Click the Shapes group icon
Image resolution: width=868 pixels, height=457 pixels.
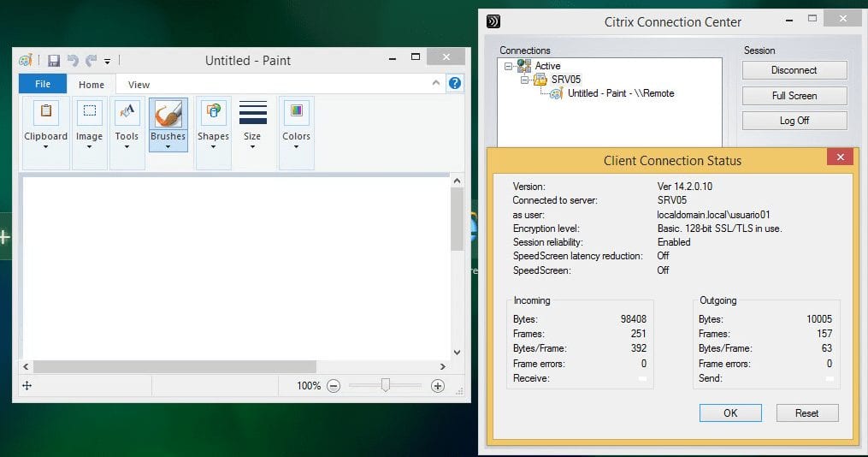213,110
